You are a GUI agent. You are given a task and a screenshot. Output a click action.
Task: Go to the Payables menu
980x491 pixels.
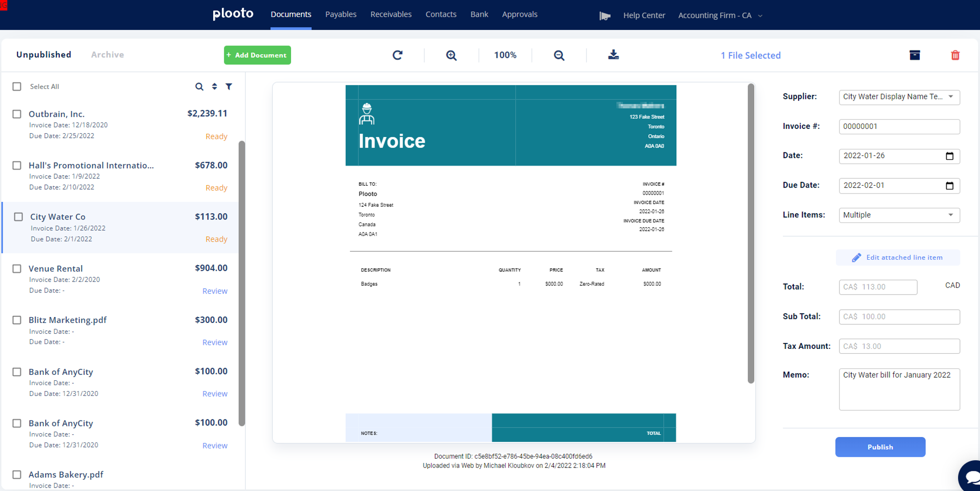(x=341, y=15)
